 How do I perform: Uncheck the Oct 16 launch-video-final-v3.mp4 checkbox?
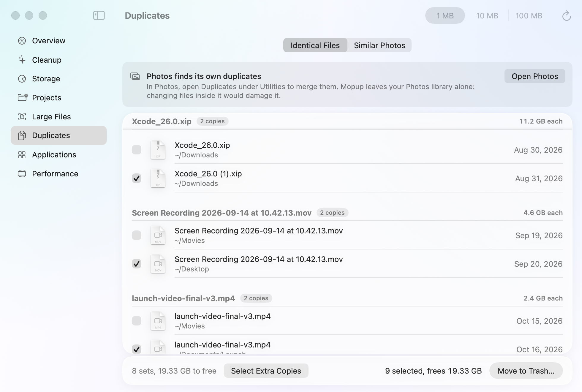(x=137, y=349)
